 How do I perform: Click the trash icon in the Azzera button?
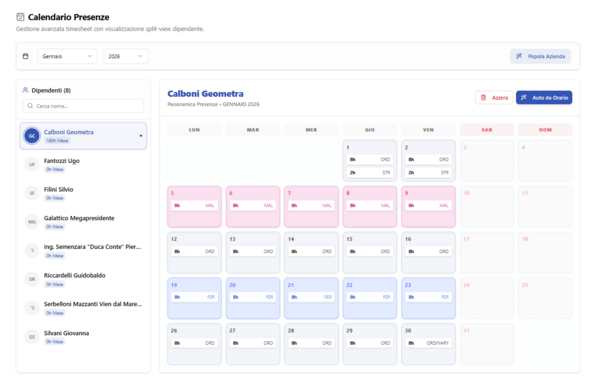(483, 98)
